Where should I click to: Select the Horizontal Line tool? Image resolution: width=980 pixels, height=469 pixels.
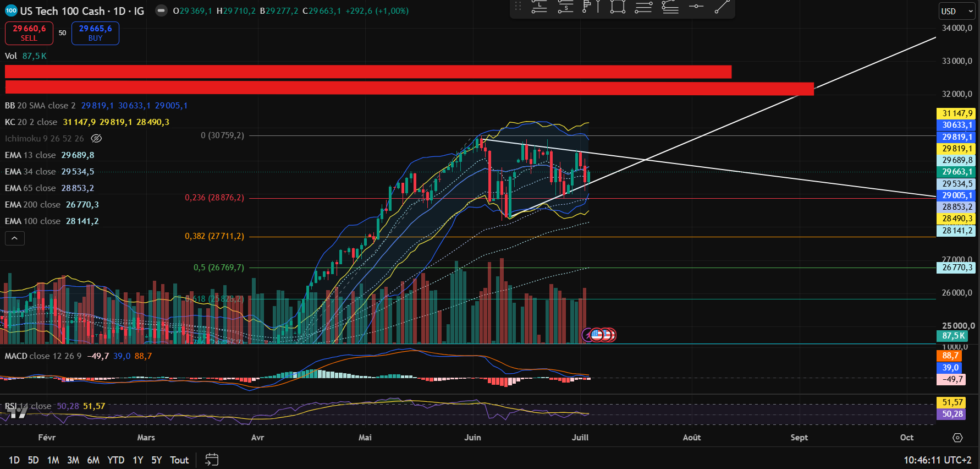click(696, 7)
